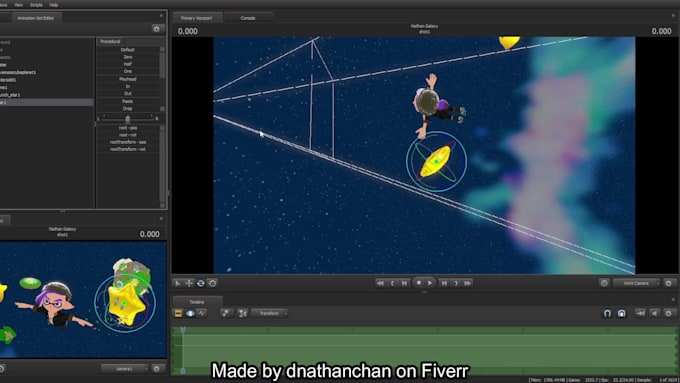Apply the Playhead procedural preset
The image size is (680, 383).
pos(128,79)
